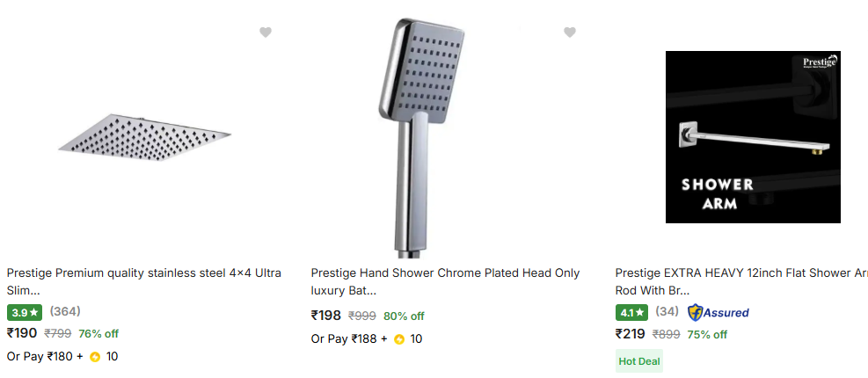Screen dimensions: 868x378
Task: Open the Shower Arm product image
Action: pos(752,136)
